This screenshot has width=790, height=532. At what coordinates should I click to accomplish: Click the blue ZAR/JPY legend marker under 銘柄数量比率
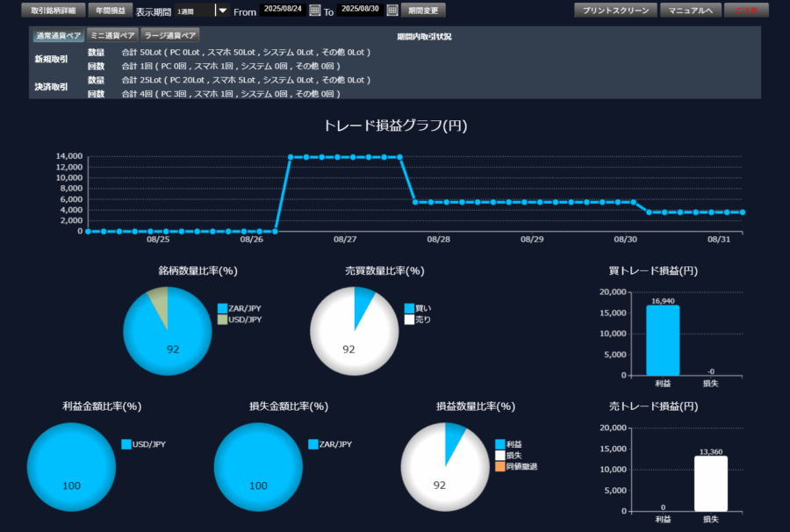point(222,308)
